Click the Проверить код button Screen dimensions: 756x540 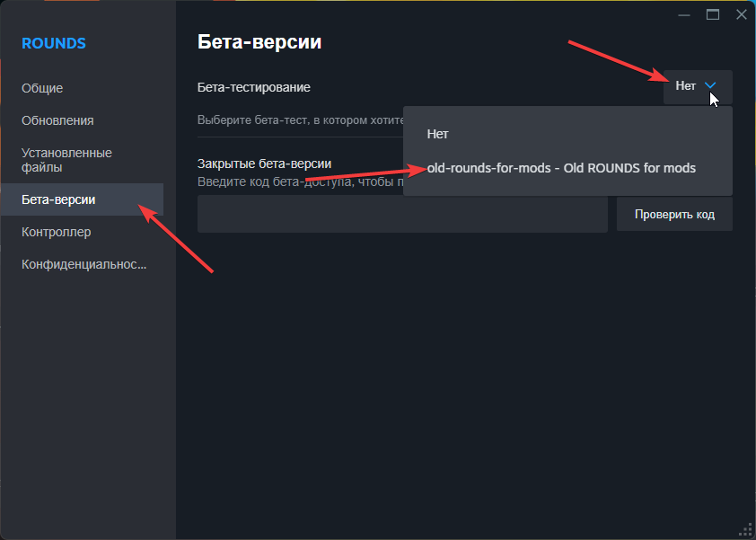pos(674,214)
